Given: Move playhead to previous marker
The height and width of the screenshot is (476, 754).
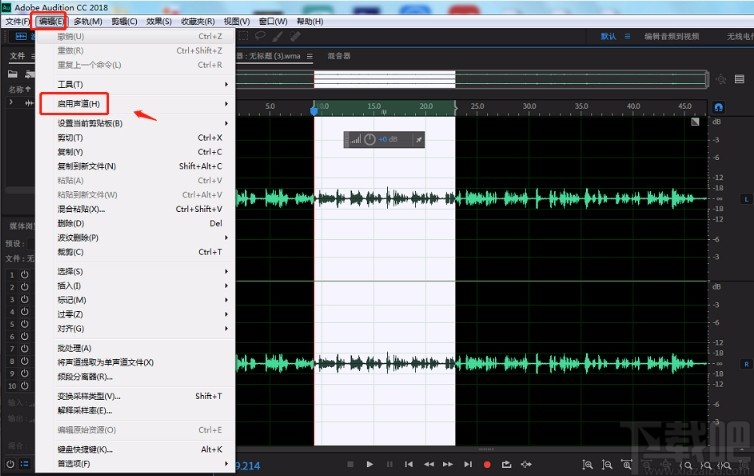Looking at the screenshot, I should point(409,464).
